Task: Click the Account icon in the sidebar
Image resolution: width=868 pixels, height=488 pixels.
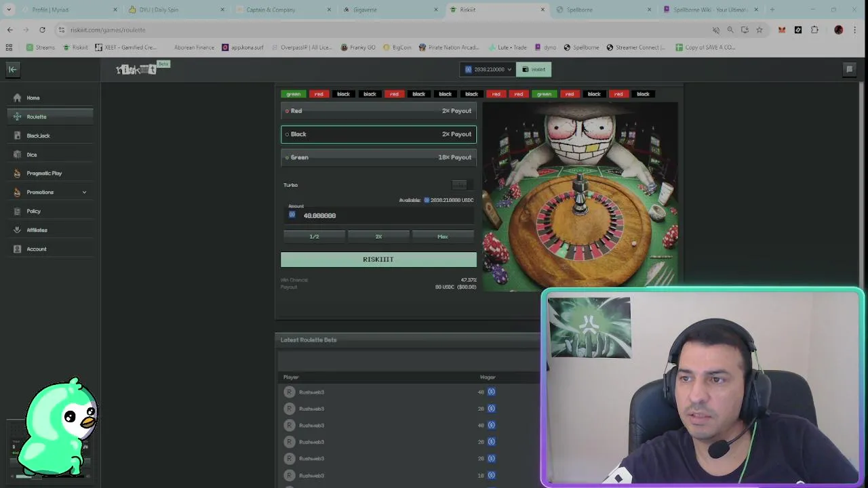Action: click(x=18, y=249)
